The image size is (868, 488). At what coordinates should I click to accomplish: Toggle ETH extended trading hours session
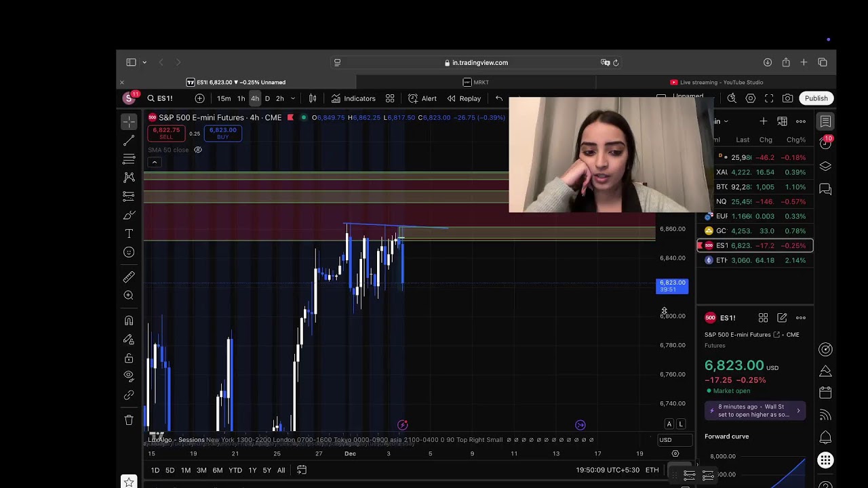(x=652, y=470)
